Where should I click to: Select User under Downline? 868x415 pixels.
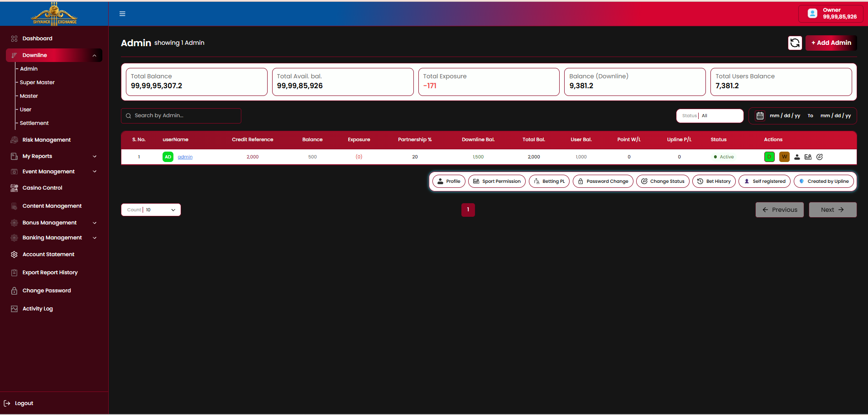pyautogui.click(x=25, y=110)
